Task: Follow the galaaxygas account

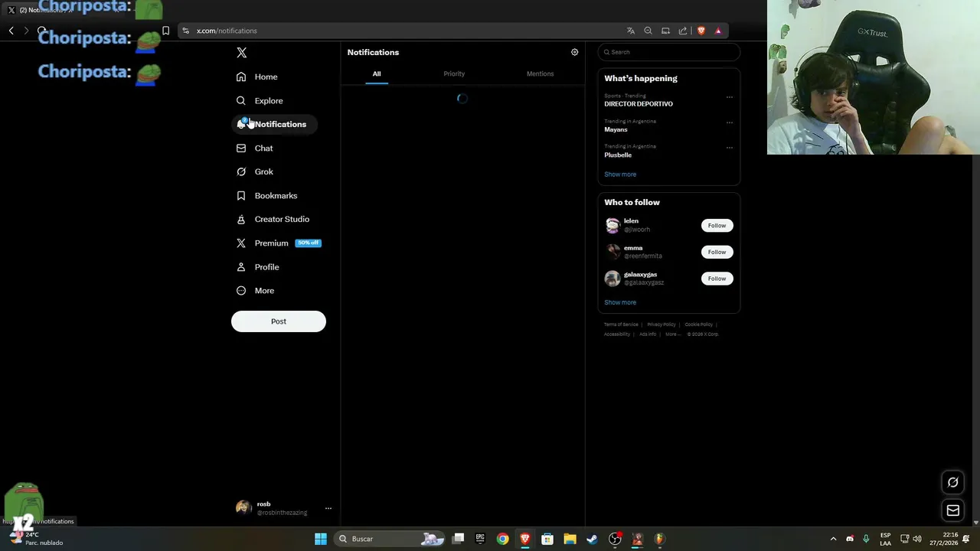Action: point(717,279)
